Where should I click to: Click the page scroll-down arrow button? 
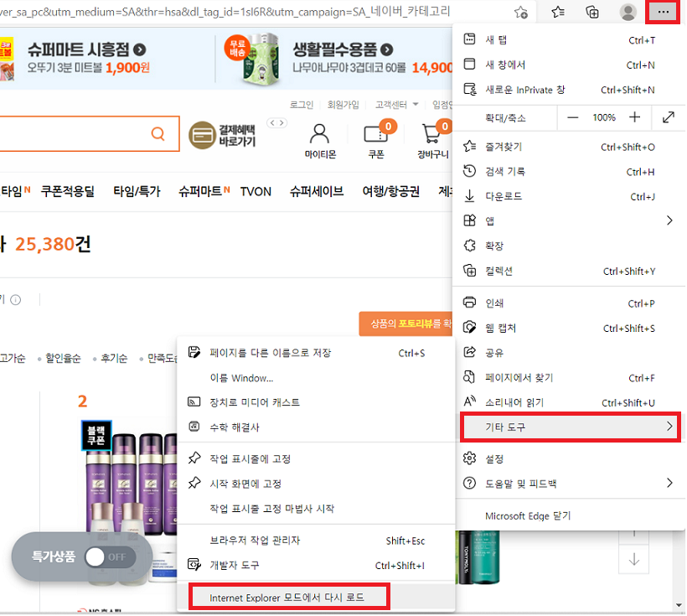(633, 560)
